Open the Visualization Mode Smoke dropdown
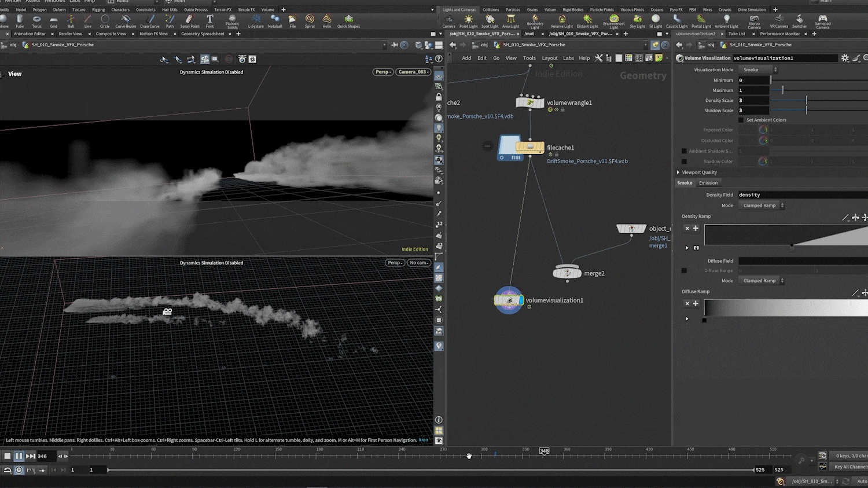Viewport: 868px width, 488px height. pos(759,69)
